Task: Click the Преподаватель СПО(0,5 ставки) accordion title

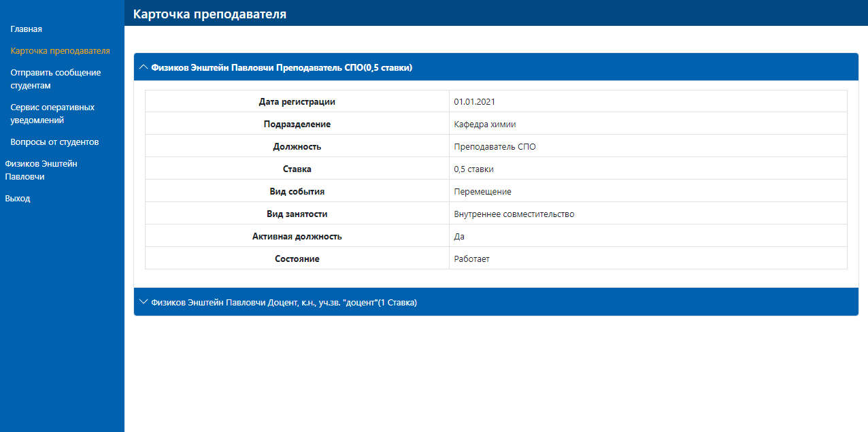Action: [x=282, y=67]
